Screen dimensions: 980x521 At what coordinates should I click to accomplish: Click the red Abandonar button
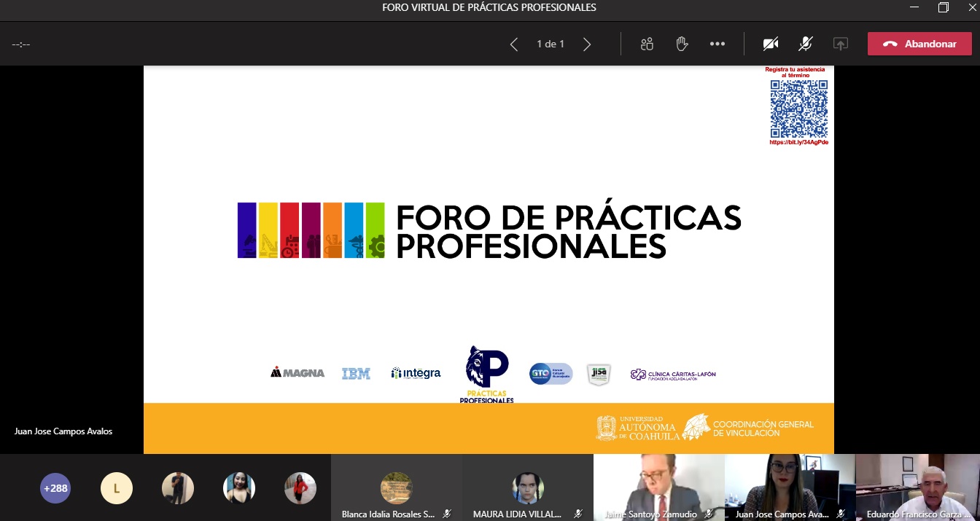click(x=919, y=44)
